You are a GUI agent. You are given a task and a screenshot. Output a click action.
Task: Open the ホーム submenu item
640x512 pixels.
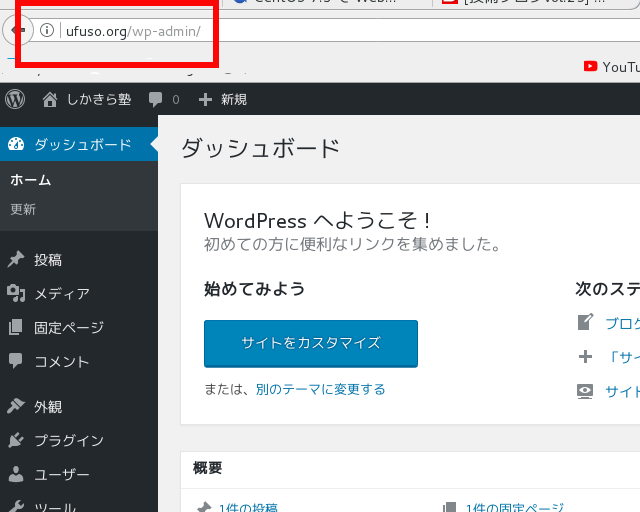[x=30, y=181]
